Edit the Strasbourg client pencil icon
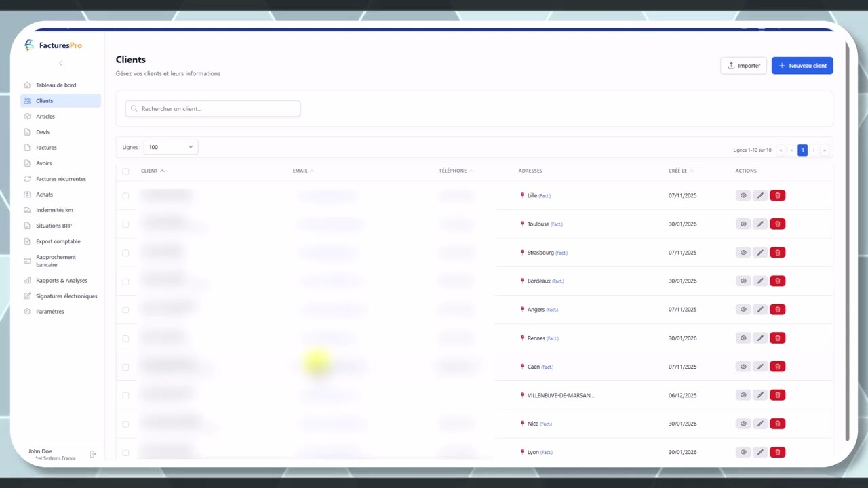 coord(760,252)
